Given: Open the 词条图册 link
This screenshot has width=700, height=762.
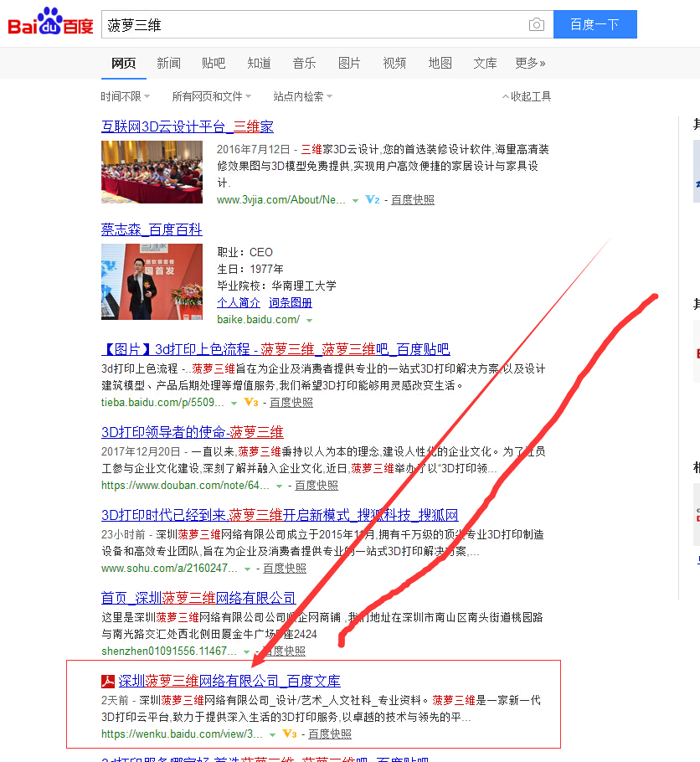Looking at the screenshot, I should pos(291,303).
